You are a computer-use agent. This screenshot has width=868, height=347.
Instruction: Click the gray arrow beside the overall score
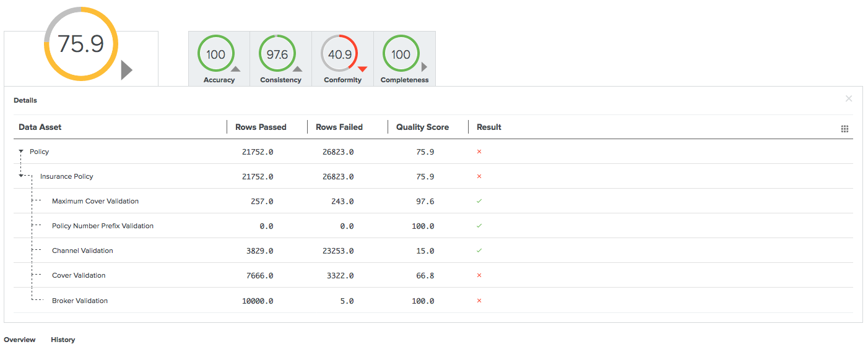(x=126, y=70)
